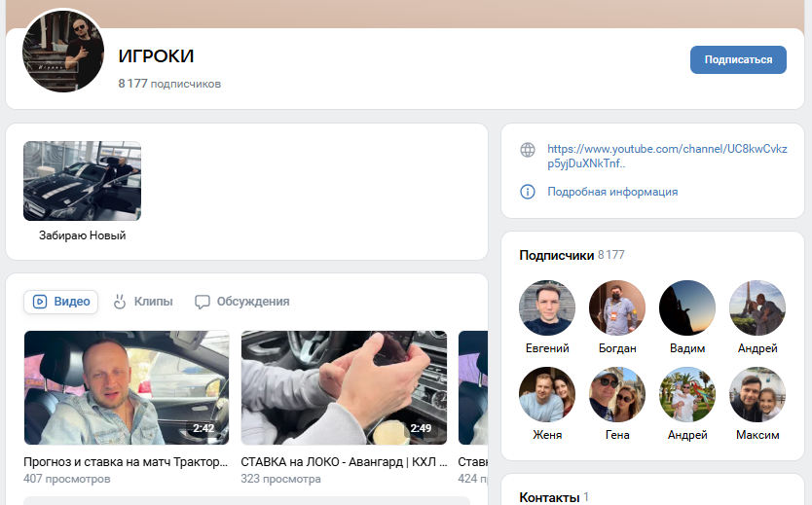Switch to the Клипы tab
The height and width of the screenshot is (505, 812).
[143, 302]
